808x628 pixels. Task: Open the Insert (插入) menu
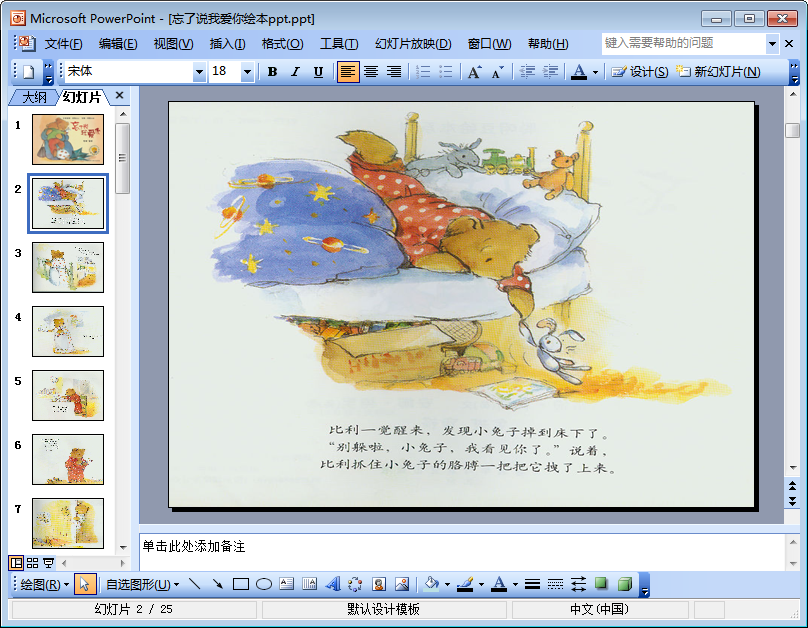[x=227, y=44]
